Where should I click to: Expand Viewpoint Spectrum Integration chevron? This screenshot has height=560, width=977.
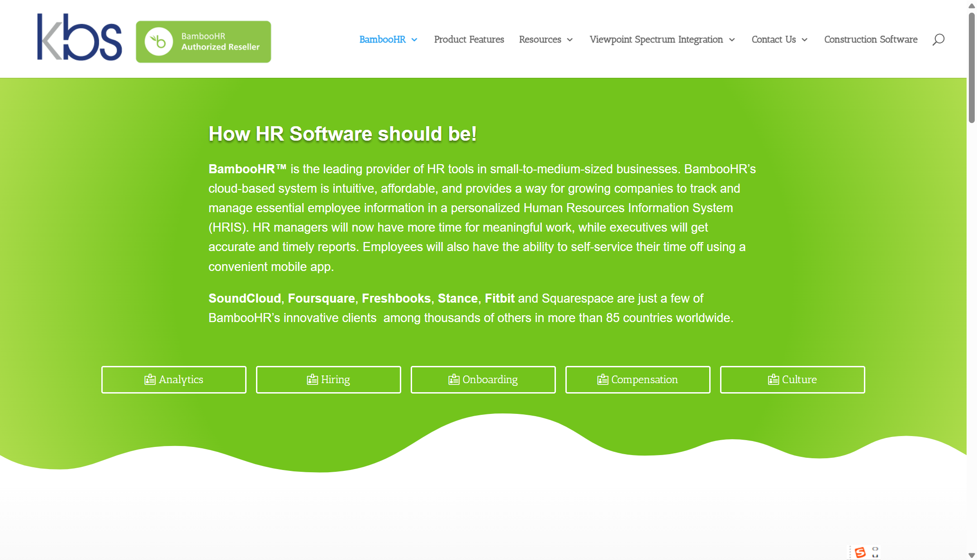click(732, 40)
